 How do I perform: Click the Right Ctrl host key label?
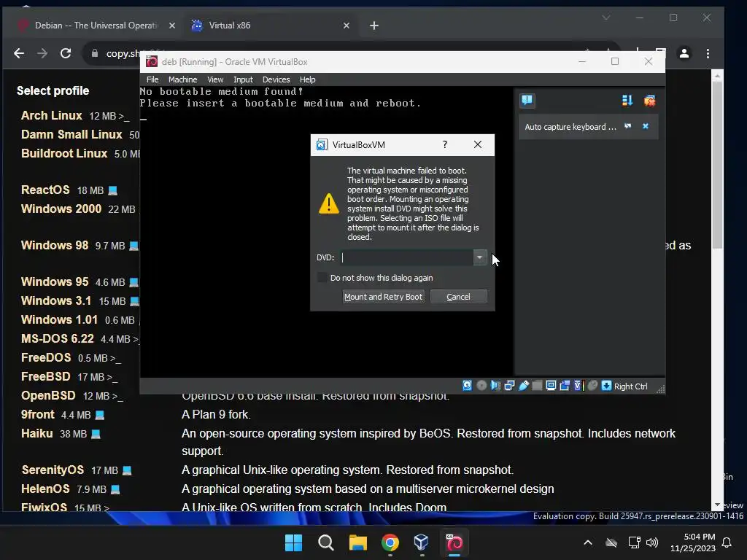point(630,386)
